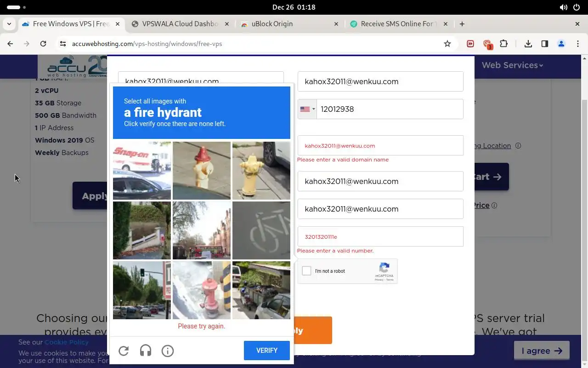This screenshot has height=368, width=588.
Task: Click the domain name field with error
Action: click(380, 145)
